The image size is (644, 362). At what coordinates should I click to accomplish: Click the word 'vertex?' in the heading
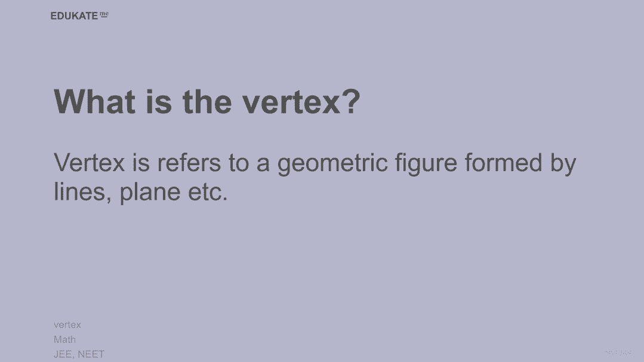coord(301,101)
